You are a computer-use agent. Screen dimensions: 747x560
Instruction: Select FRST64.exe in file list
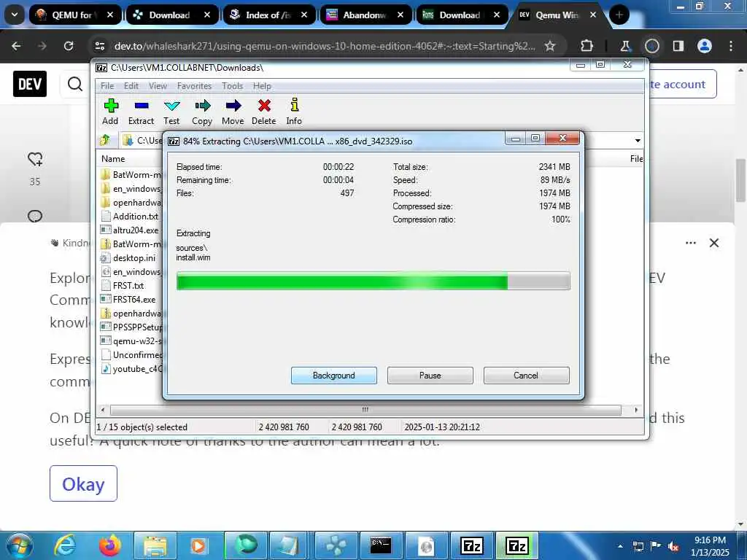coord(128,299)
